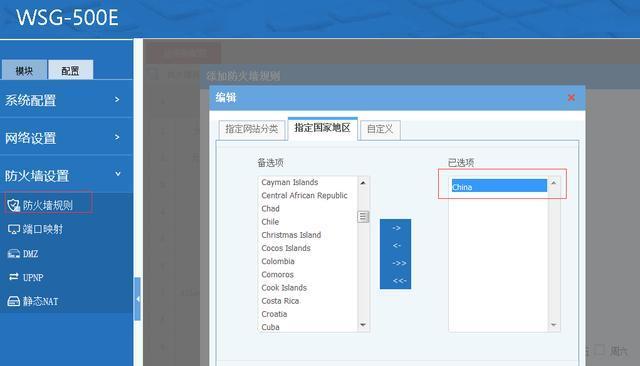Open the DMZ settings page
640x366 pixels.
pyautogui.click(x=23, y=254)
